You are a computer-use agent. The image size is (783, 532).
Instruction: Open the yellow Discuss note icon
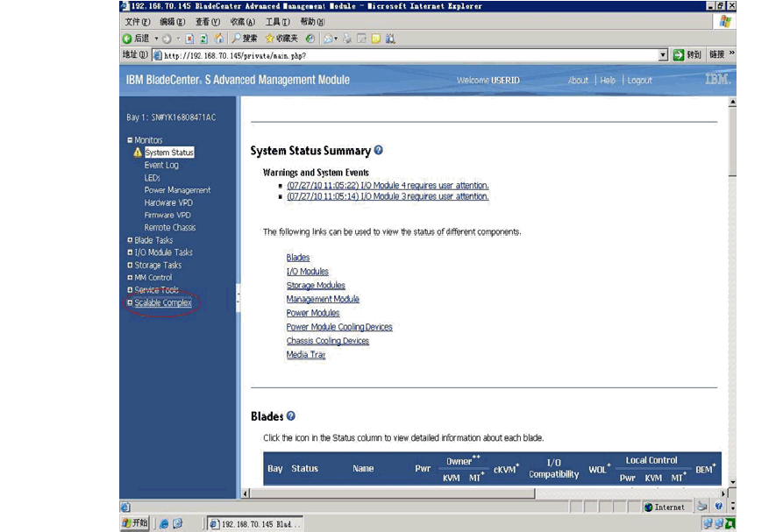tap(376, 39)
